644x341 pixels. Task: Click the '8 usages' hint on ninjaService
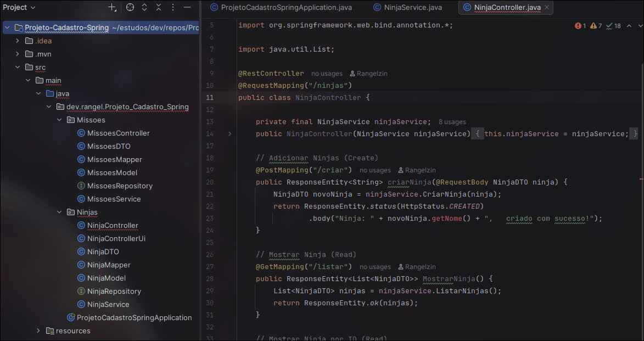(x=452, y=122)
